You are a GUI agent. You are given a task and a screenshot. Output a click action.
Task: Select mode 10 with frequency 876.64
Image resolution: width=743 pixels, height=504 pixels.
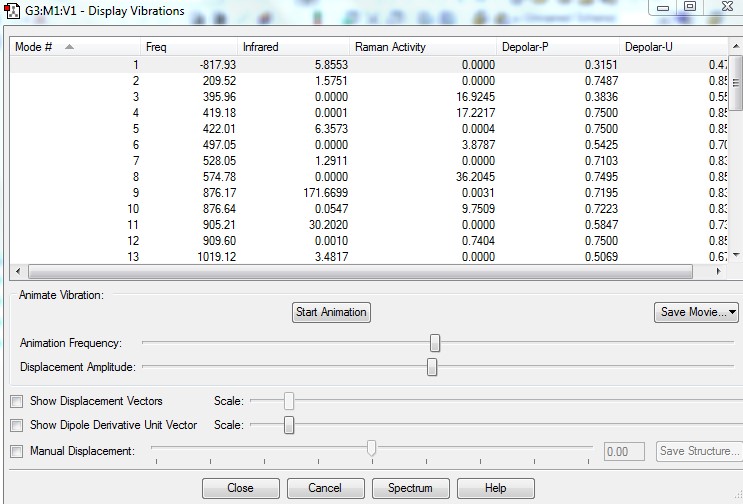[369, 209]
